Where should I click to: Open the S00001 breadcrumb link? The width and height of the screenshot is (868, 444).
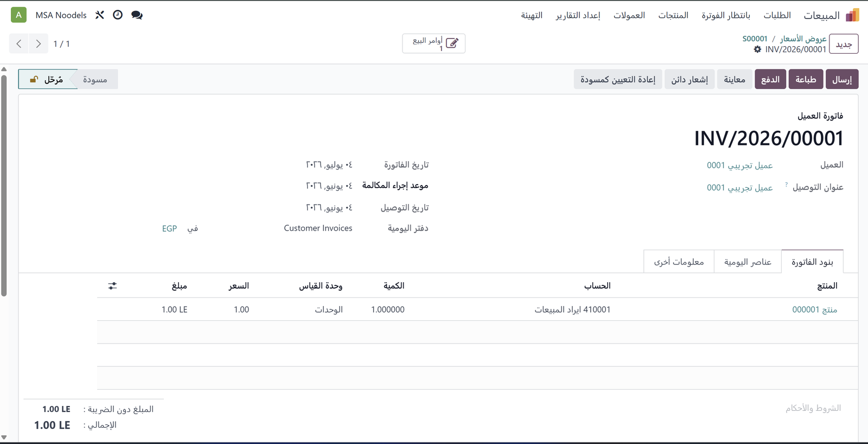755,39
